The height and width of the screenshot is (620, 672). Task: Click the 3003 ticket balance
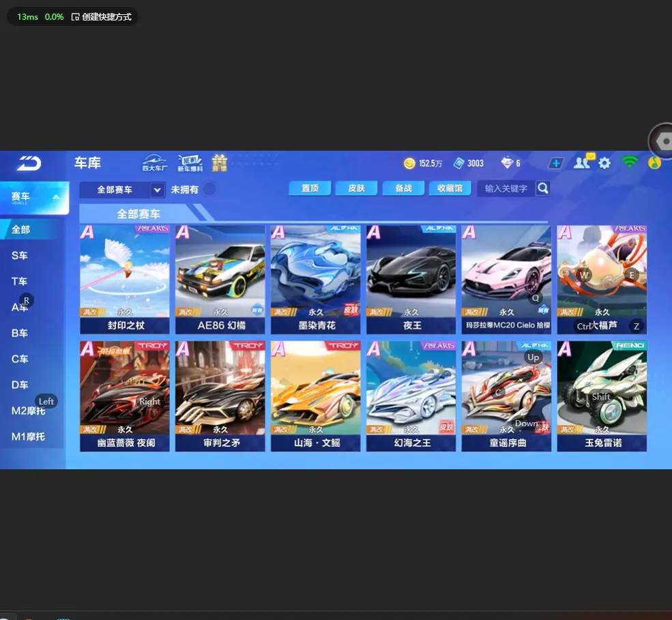point(476,163)
